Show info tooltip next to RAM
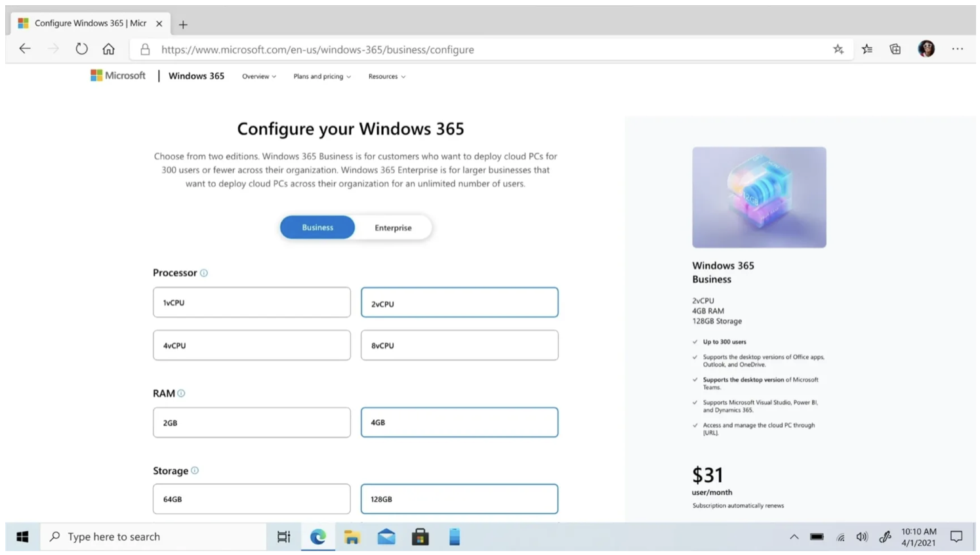The width and height of the screenshot is (980, 555). click(181, 394)
